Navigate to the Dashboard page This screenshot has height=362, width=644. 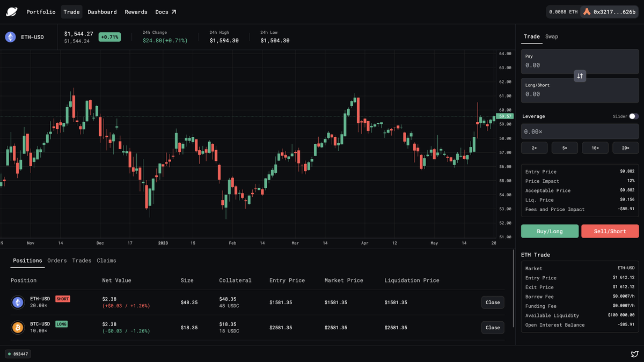[x=102, y=11]
